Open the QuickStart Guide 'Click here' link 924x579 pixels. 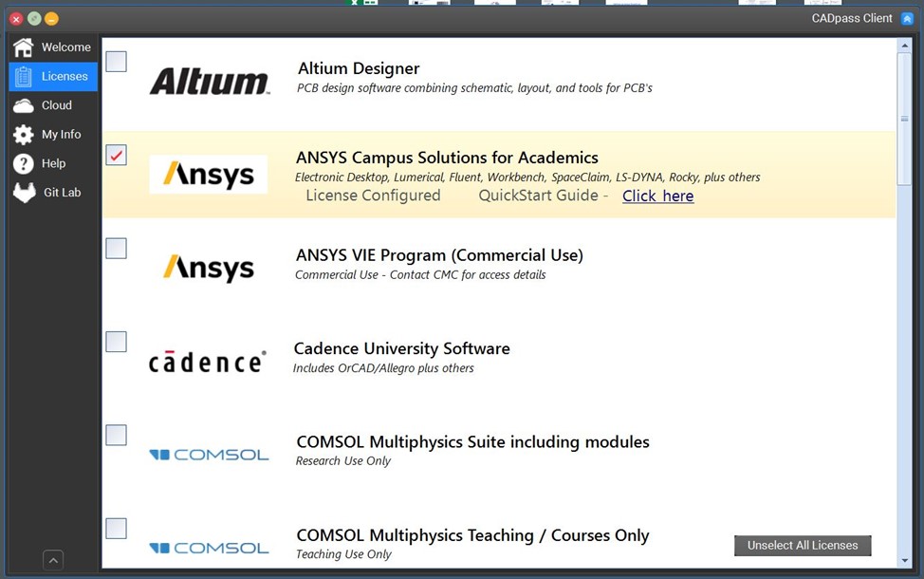coord(657,196)
